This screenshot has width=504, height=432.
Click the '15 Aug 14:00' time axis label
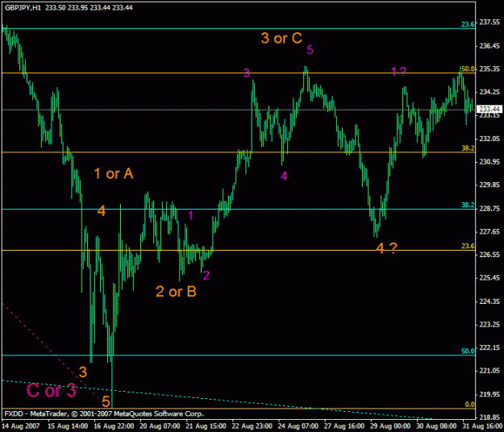point(68,426)
